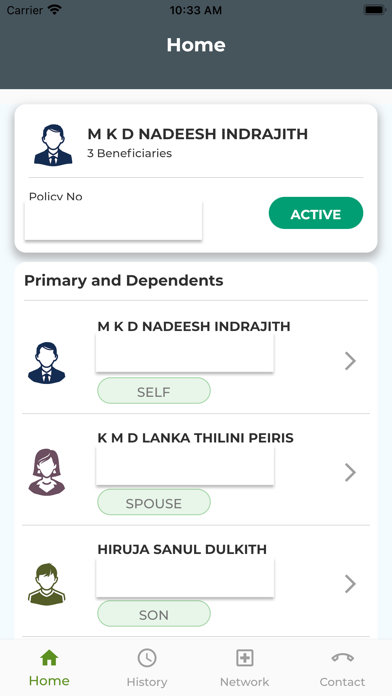
Task: Open the Network plus icon
Action: [x=245, y=658]
